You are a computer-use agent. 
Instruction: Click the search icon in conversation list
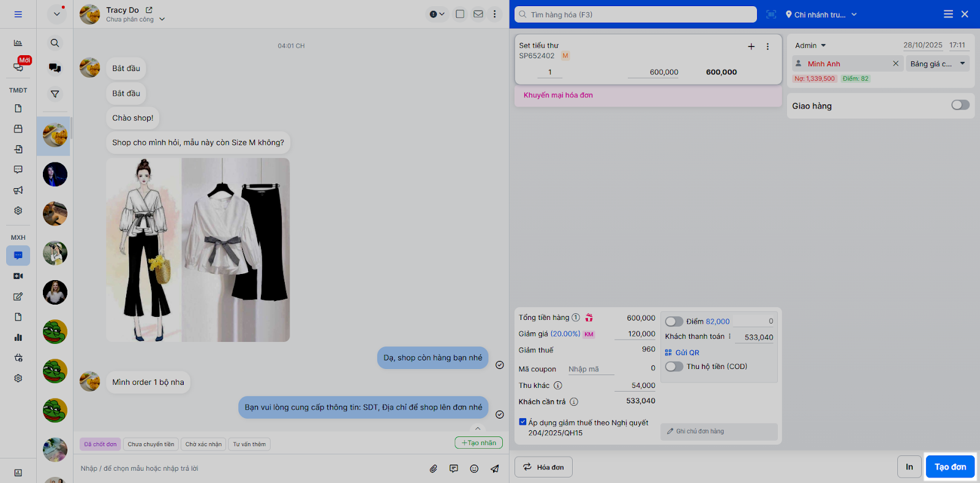[x=55, y=43]
